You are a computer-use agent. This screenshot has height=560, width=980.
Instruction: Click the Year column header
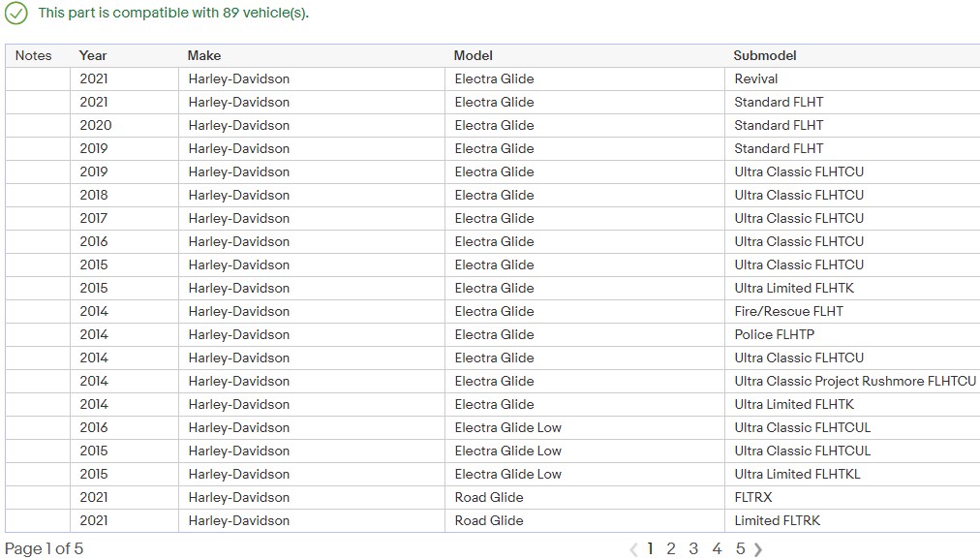point(93,55)
